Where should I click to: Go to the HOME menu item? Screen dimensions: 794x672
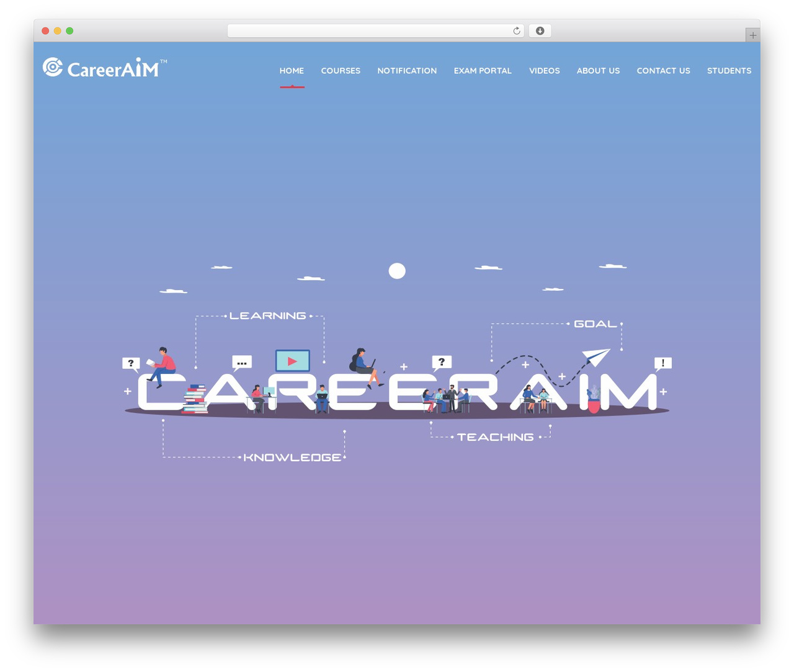[292, 71]
